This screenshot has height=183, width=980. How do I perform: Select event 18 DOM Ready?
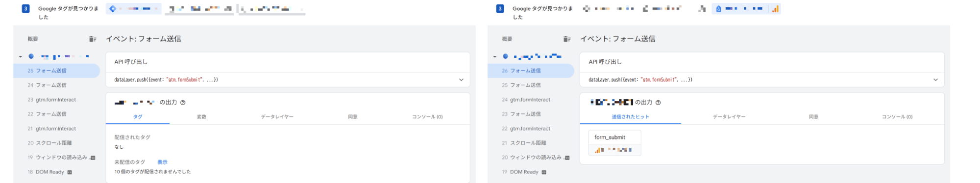coord(56,172)
